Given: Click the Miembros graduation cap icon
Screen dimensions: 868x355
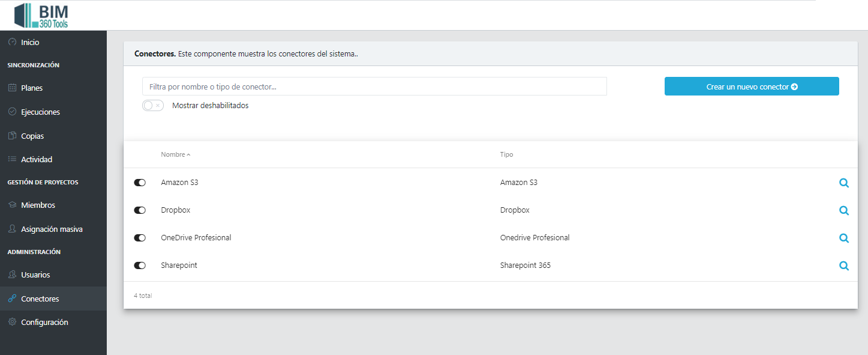Looking at the screenshot, I should pyautogui.click(x=12, y=205).
